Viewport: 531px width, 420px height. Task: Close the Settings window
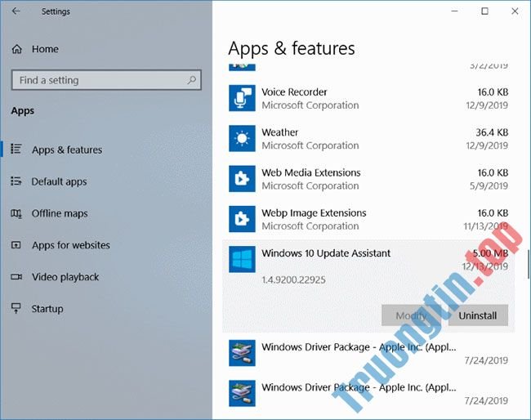coord(515,11)
